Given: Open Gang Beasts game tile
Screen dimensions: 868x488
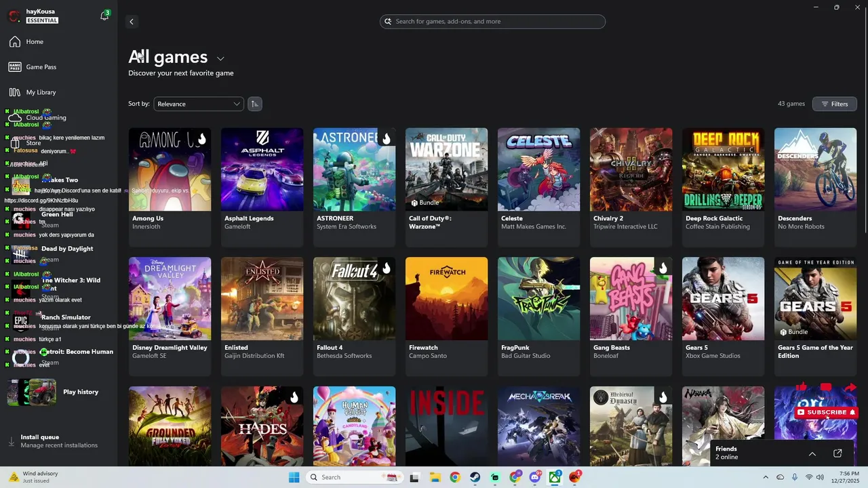Looking at the screenshot, I should pos(631,316).
